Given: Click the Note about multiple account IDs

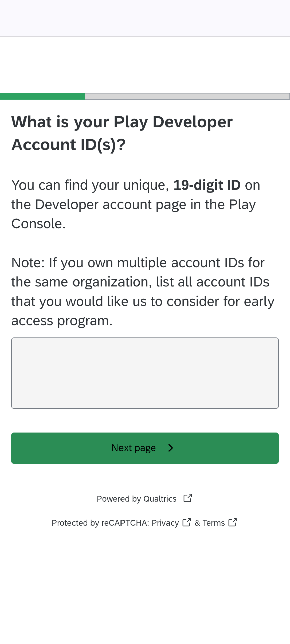Looking at the screenshot, I should pyautogui.click(x=143, y=291).
